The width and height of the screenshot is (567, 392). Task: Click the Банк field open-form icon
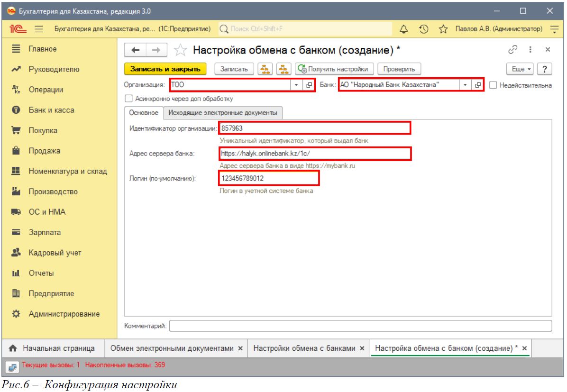(x=478, y=85)
